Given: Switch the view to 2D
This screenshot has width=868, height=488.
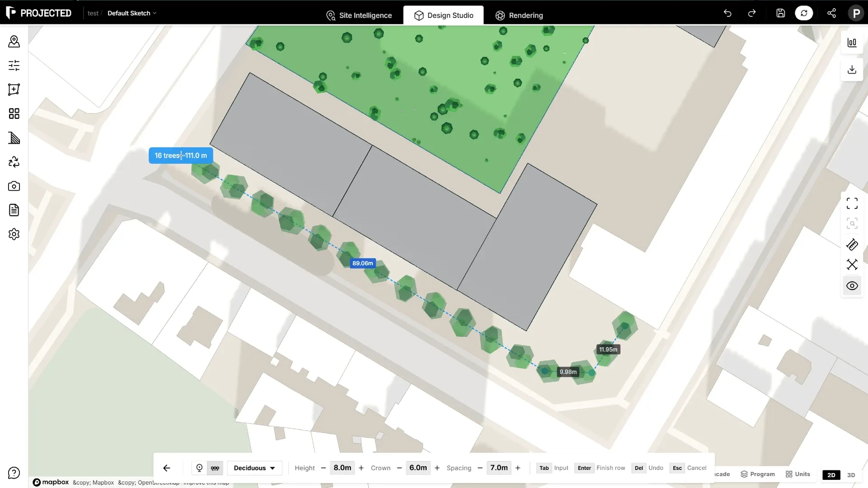Looking at the screenshot, I should (x=831, y=475).
